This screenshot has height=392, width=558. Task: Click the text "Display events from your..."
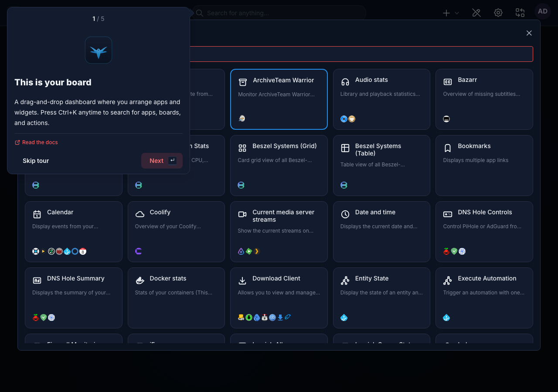point(65,226)
